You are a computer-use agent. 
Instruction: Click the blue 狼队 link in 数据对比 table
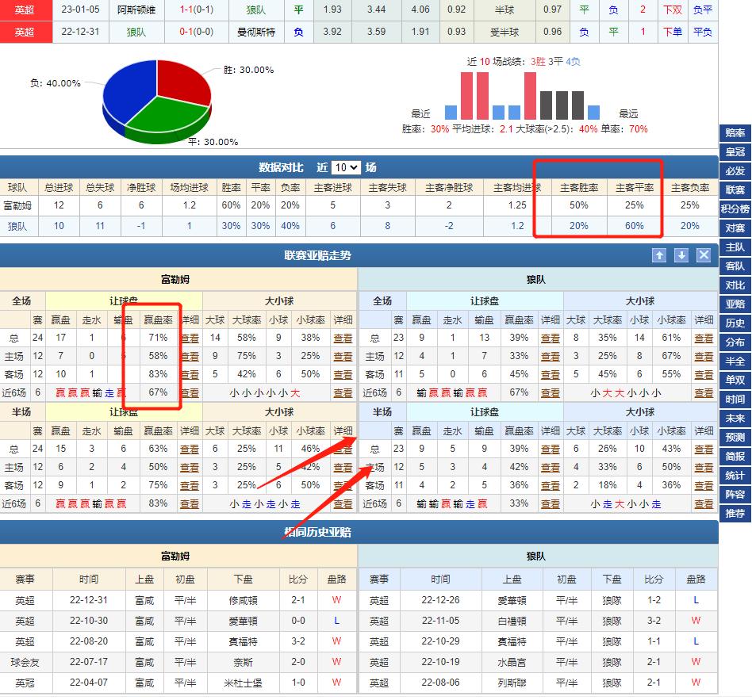click(17, 226)
